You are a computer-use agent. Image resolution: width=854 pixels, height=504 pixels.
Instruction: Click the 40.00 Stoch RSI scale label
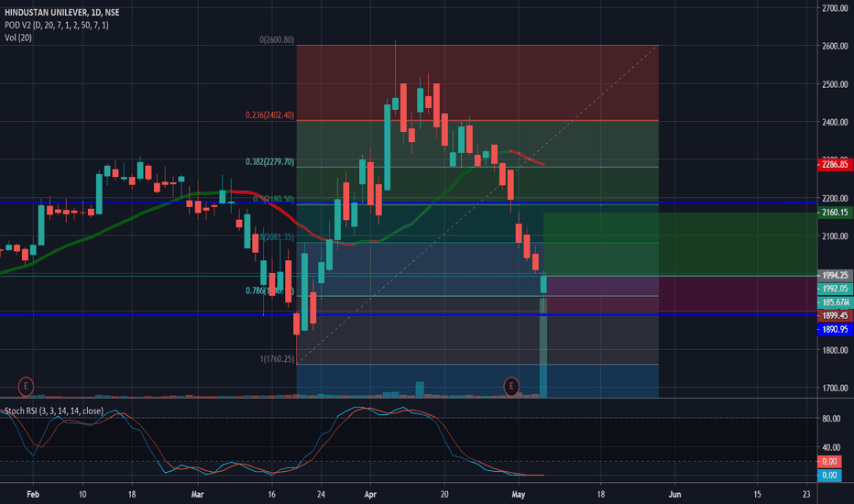831,447
